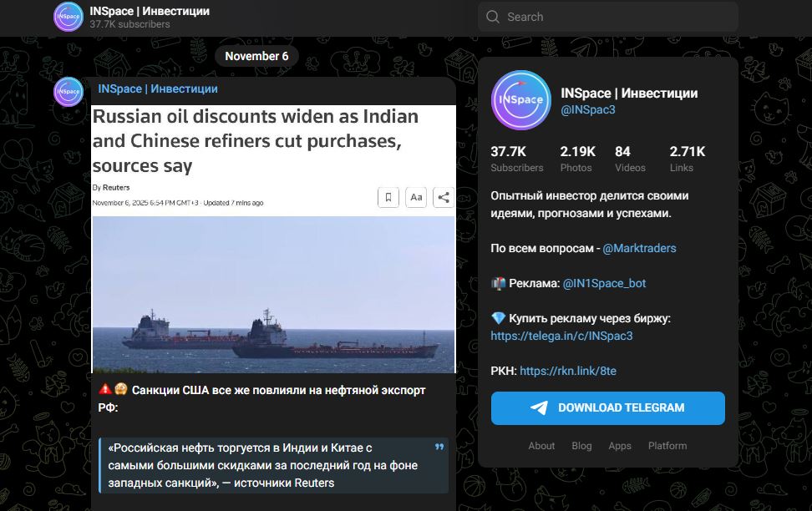Go to the Apps footer link
This screenshot has width=812, height=511.
pyautogui.click(x=620, y=446)
